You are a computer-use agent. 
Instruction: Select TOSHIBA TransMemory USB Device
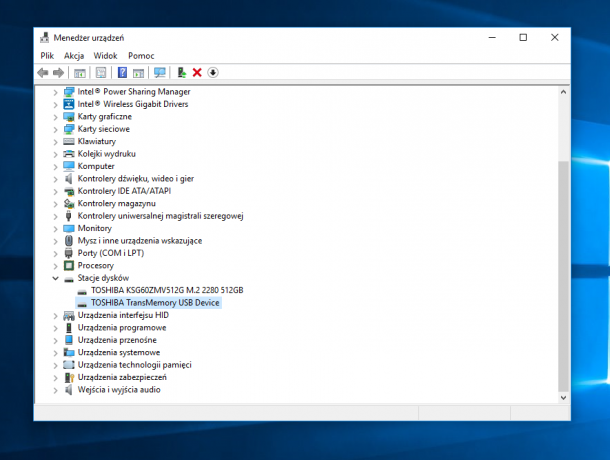(155, 303)
